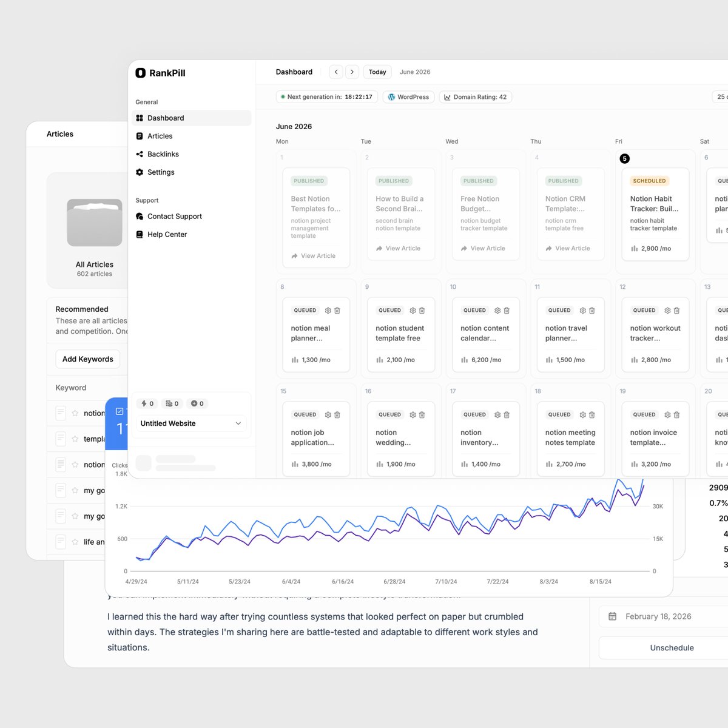Click trash icon on notion invoice template card
This screenshot has width=728, height=728.
click(x=676, y=415)
